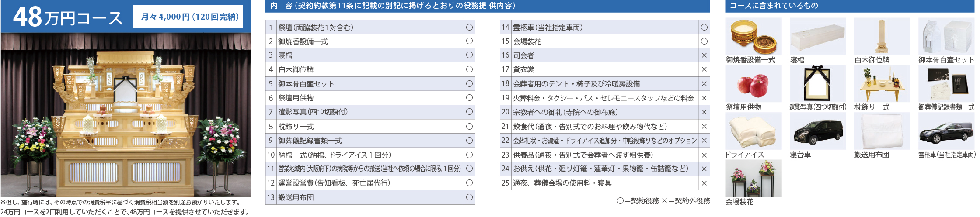Click the circle mark for 搬送用布団 row 13
The width and height of the screenshot is (980, 217).
click(x=469, y=197)
